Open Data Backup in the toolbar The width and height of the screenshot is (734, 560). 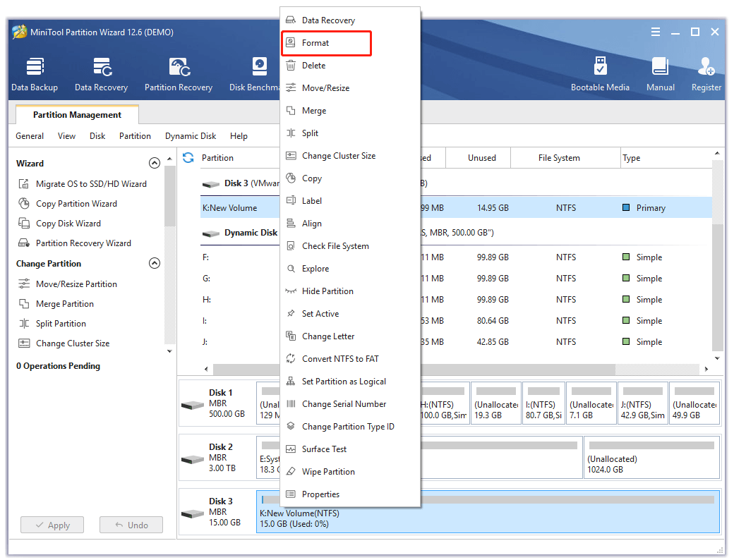35,74
